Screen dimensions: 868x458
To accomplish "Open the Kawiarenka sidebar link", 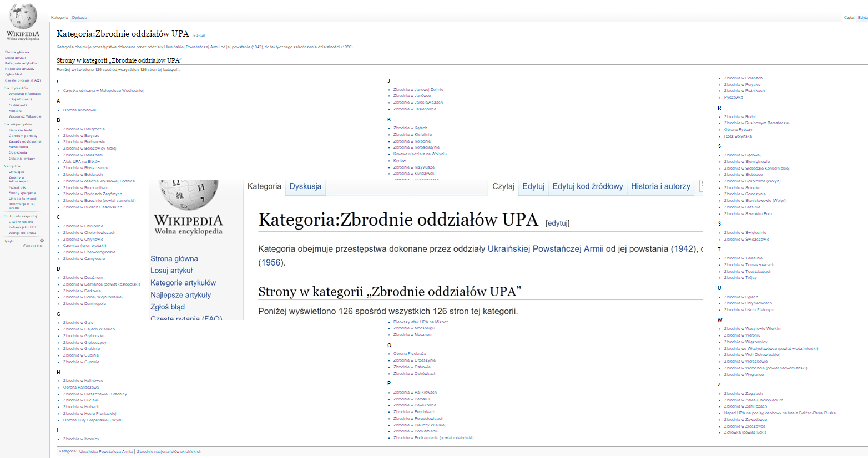I will point(18,147).
